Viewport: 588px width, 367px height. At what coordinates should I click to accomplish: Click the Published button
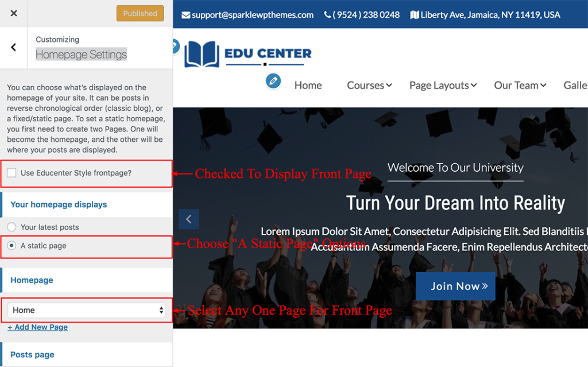click(140, 13)
